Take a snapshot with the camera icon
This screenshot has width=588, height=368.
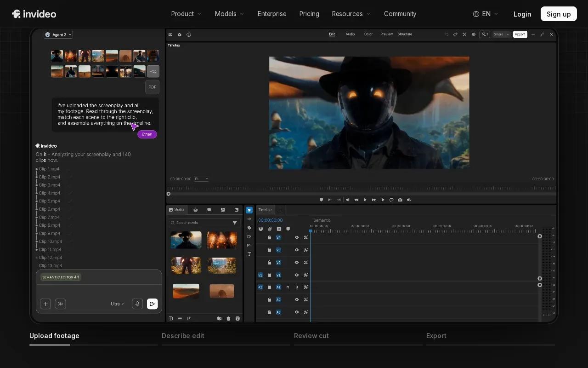(x=400, y=200)
